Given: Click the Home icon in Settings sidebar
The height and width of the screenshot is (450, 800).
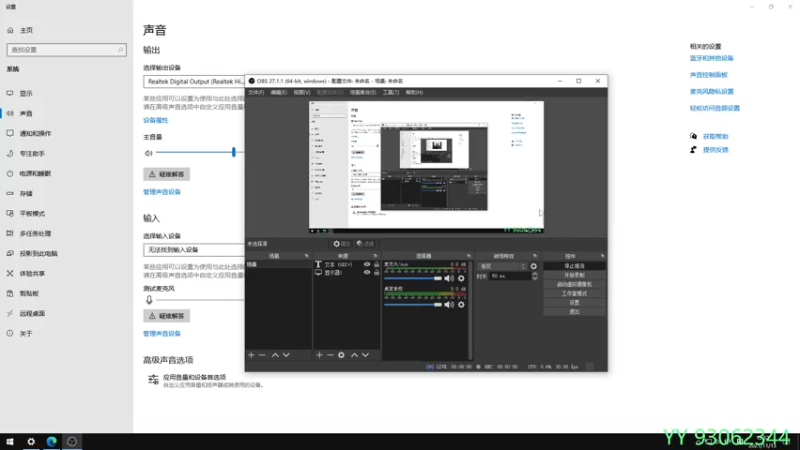Looking at the screenshot, I should (x=10, y=30).
